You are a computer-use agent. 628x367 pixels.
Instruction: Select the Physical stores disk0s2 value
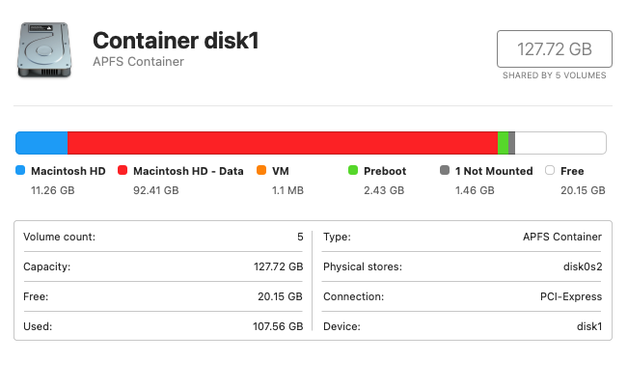pos(583,267)
